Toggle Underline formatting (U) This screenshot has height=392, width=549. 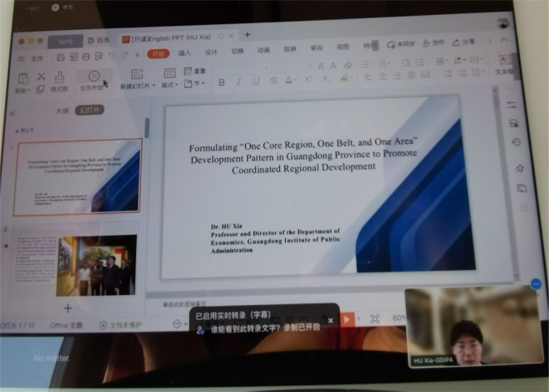[256, 81]
